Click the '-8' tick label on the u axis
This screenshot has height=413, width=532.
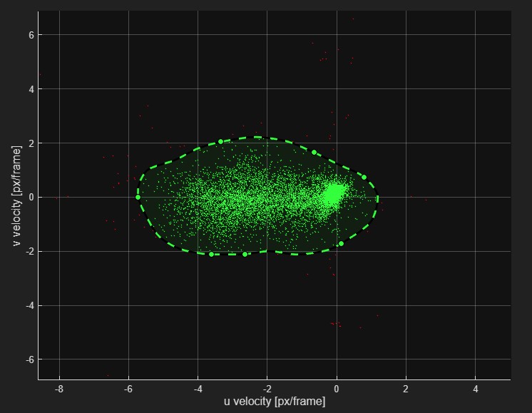pyautogui.click(x=59, y=389)
